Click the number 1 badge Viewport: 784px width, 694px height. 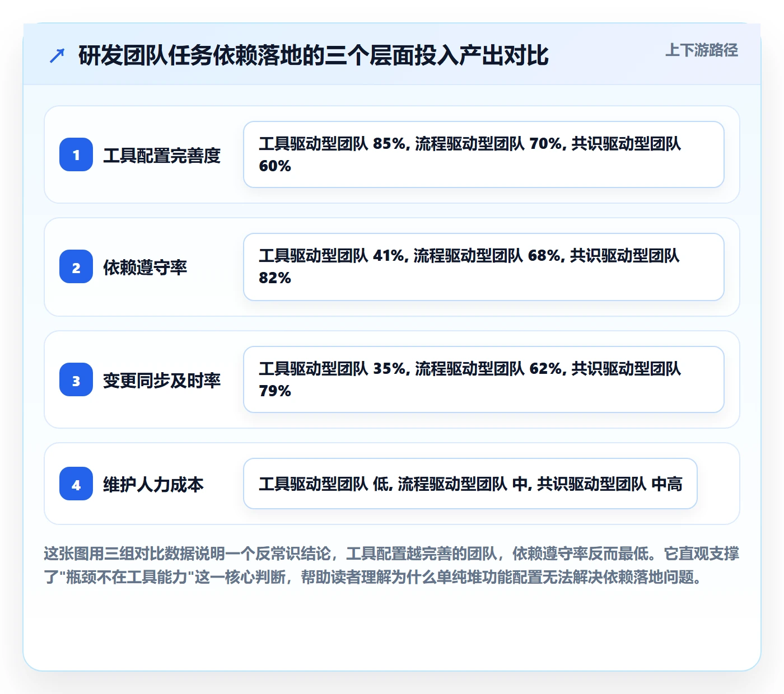click(76, 154)
